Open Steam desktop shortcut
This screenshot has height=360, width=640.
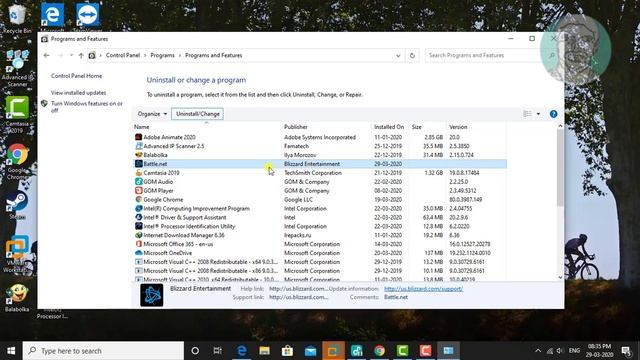pyautogui.click(x=17, y=204)
